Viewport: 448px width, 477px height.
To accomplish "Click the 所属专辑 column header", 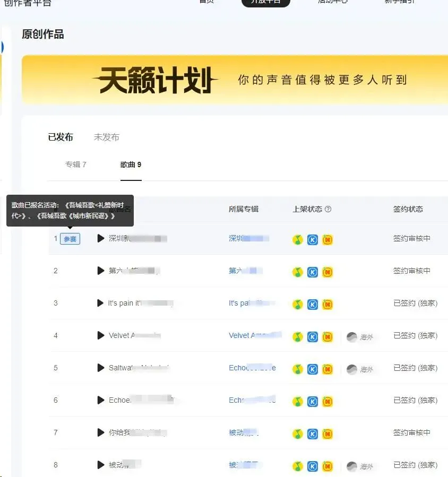I will pyautogui.click(x=244, y=209).
